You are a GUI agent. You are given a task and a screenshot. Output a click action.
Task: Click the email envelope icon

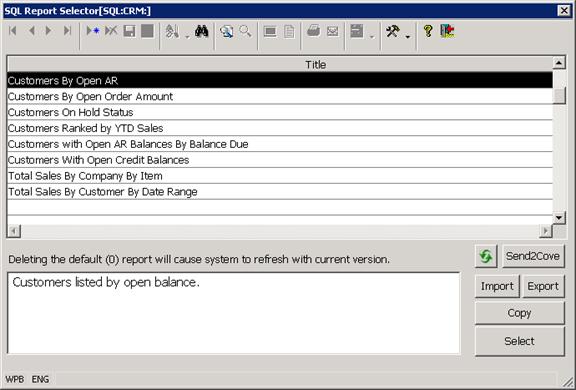coord(332,32)
